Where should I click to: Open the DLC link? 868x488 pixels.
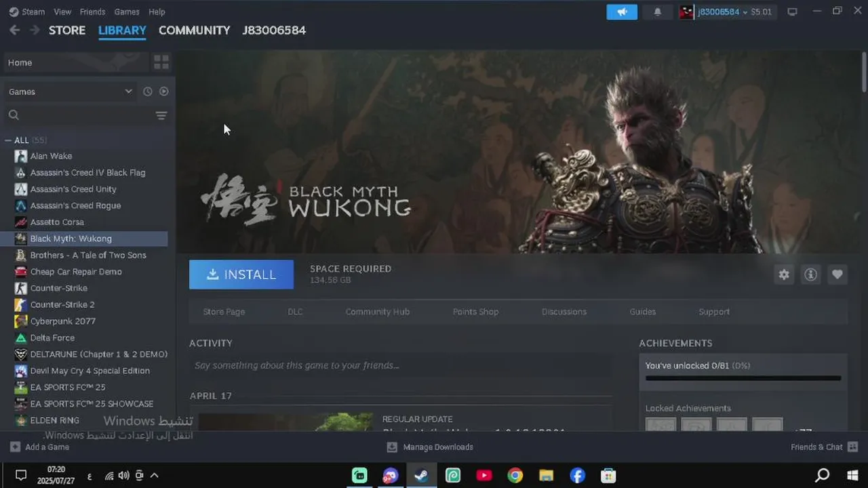295,312
